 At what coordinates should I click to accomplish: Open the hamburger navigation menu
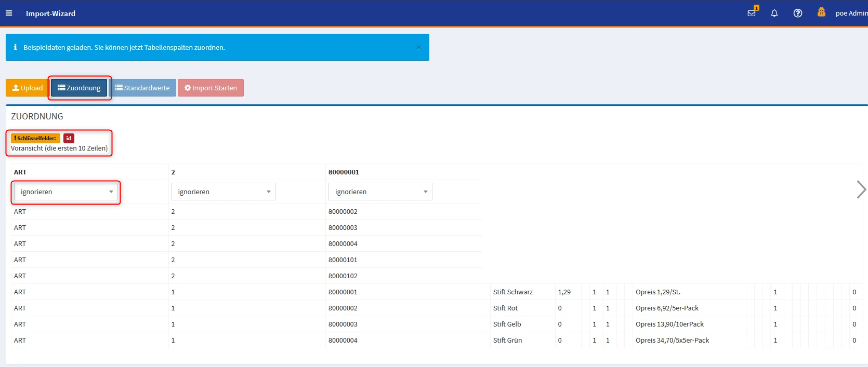pos(9,13)
